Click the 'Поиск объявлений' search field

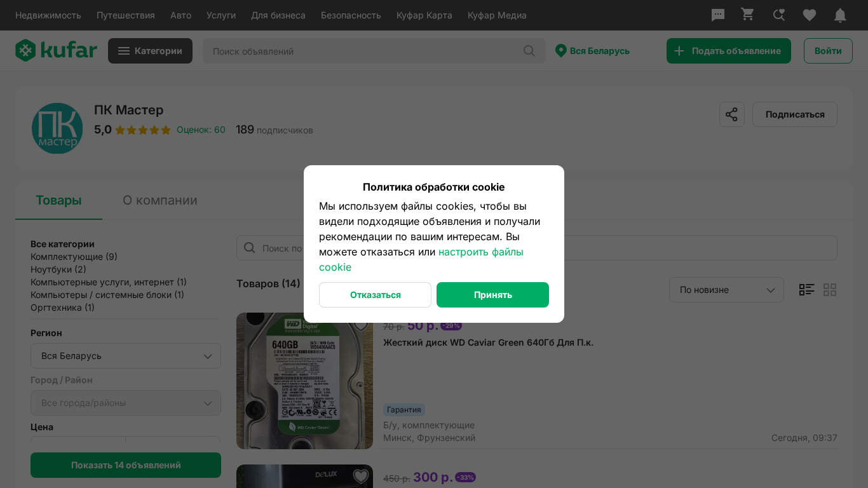click(362, 51)
